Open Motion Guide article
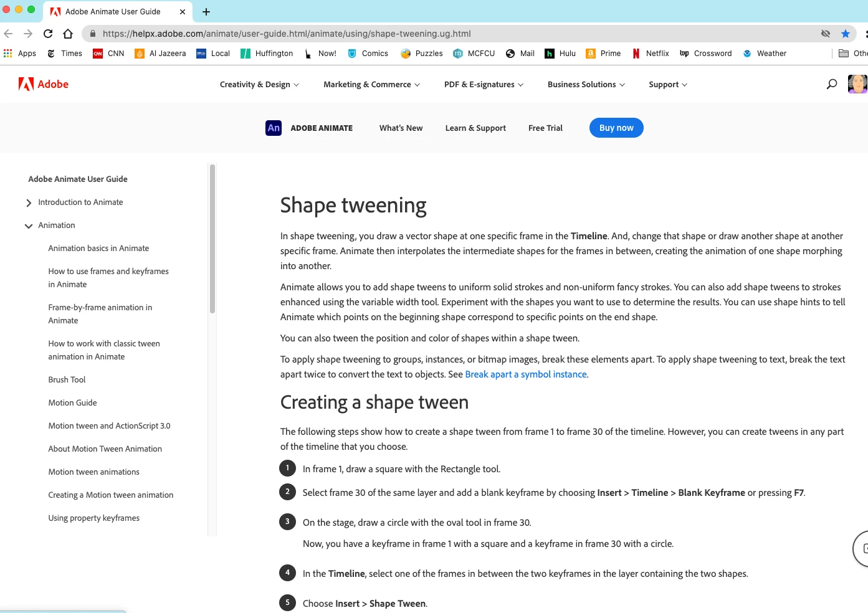The image size is (868, 613). (72, 403)
